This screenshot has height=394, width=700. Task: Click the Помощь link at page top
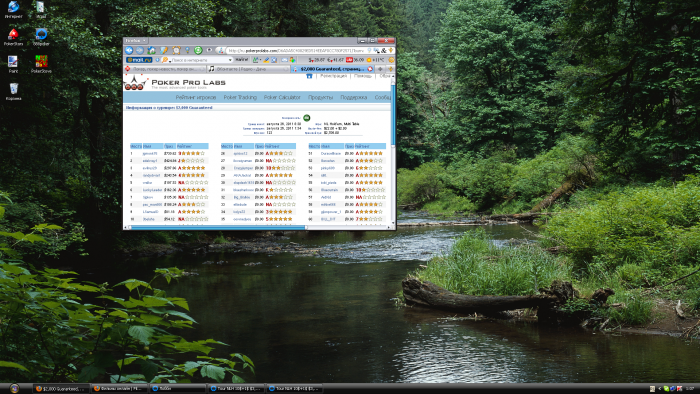[363, 76]
